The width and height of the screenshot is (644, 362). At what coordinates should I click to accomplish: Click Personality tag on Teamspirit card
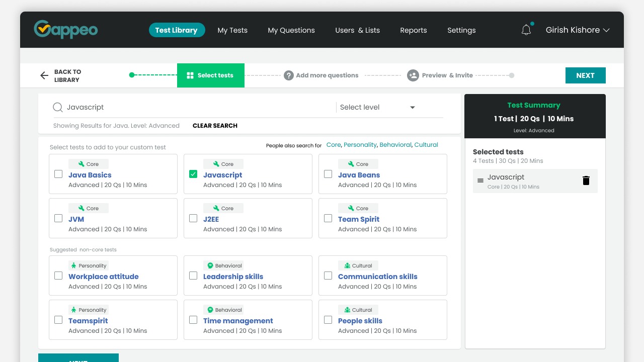[x=89, y=310]
